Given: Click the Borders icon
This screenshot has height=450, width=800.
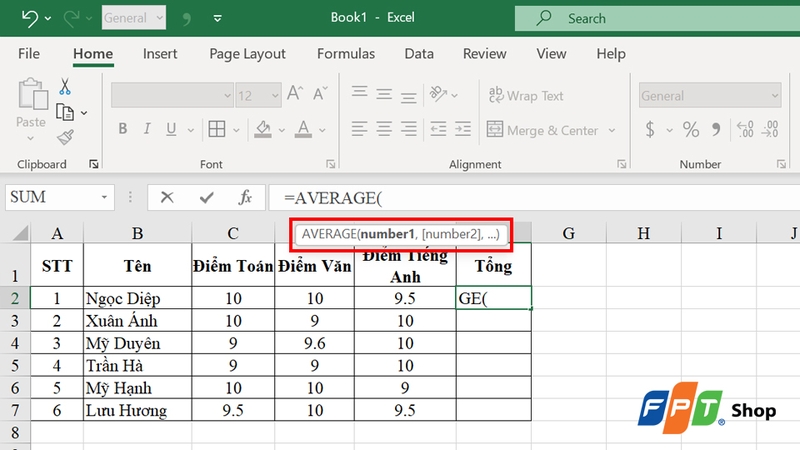Looking at the screenshot, I should (x=217, y=129).
